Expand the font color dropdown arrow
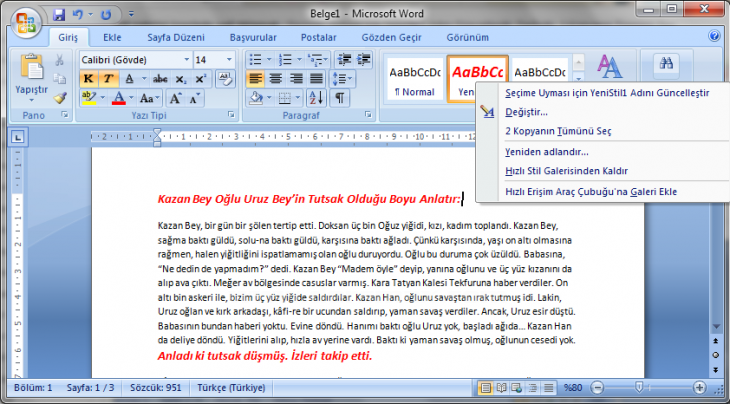The height and width of the screenshot is (404, 730). 131,98
